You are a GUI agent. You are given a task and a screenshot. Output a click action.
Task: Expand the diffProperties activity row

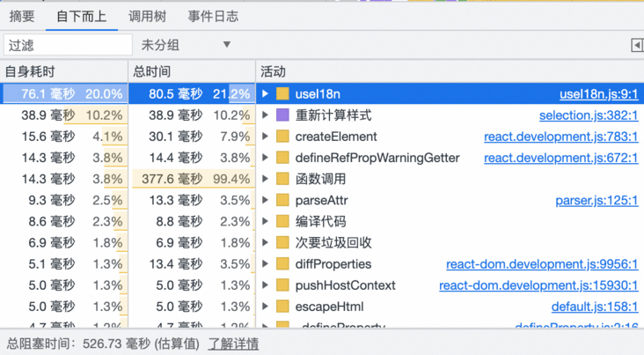click(x=266, y=263)
